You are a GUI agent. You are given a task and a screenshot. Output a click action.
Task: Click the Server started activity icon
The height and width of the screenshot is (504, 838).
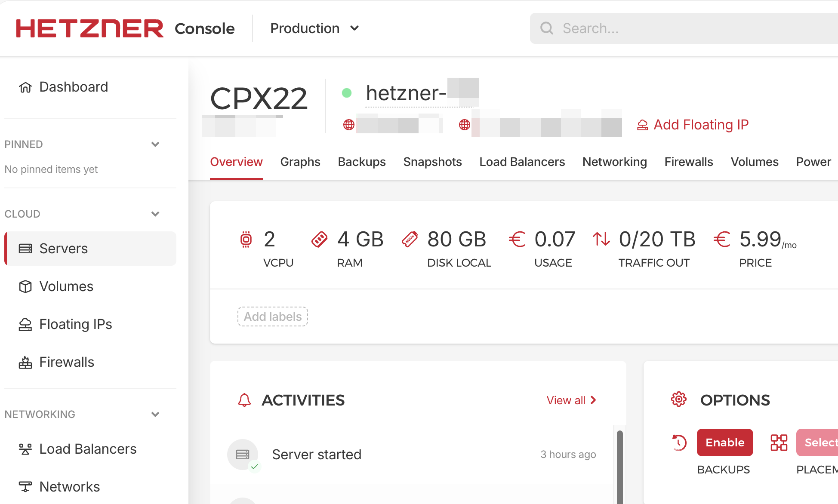click(243, 455)
